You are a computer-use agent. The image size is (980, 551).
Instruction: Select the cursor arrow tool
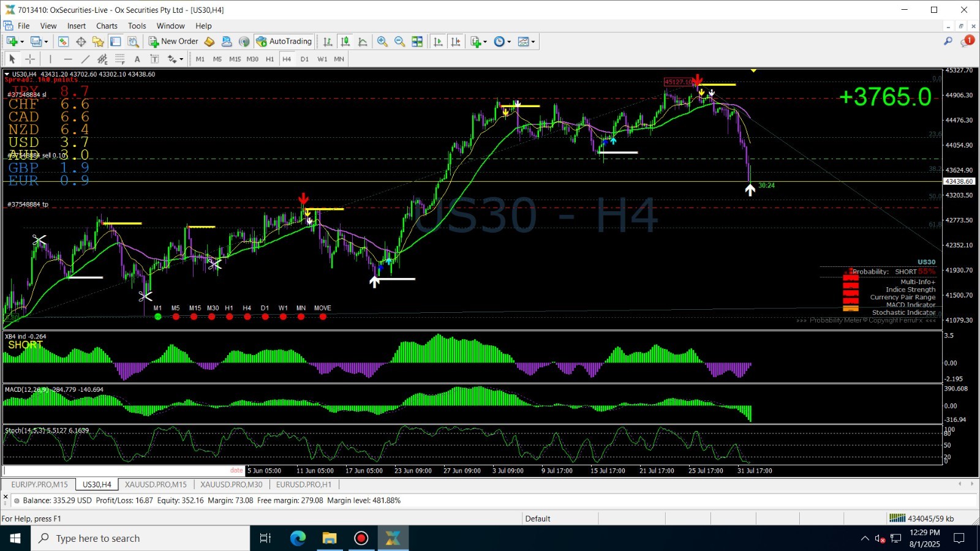tap(12, 59)
